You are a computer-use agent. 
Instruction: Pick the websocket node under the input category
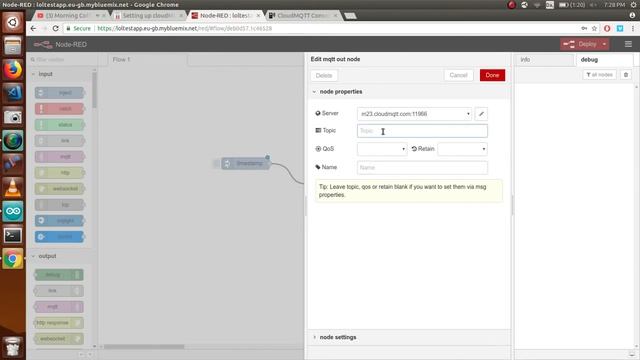pos(60,189)
